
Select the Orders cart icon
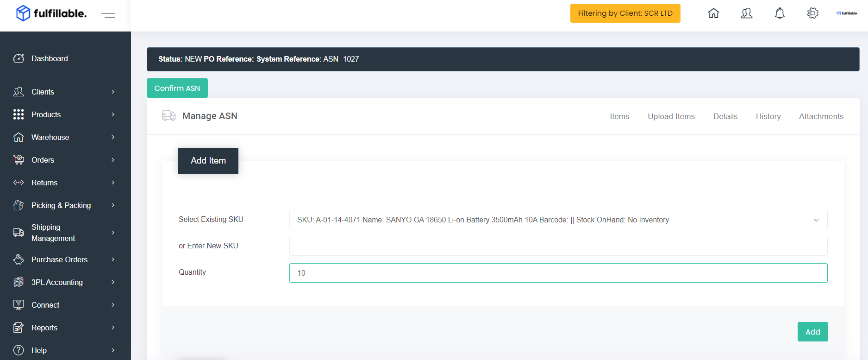[x=19, y=160]
